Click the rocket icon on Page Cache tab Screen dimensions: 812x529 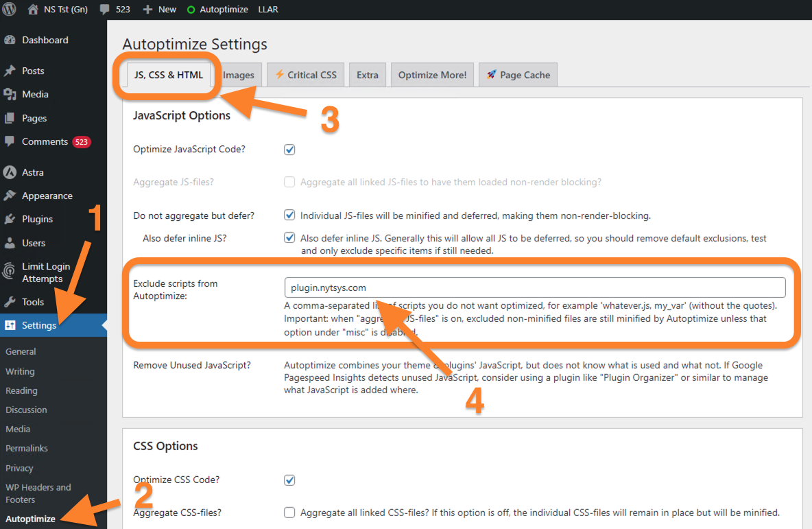(492, 75)
